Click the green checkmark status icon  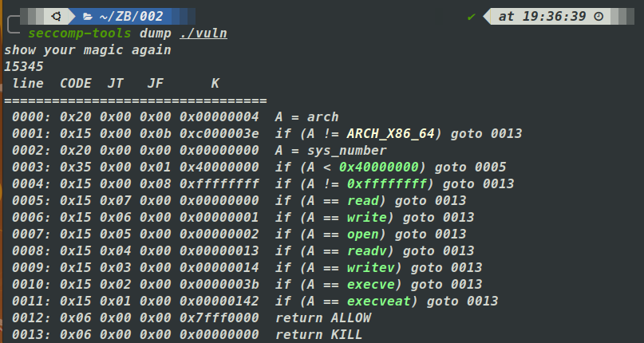pos(472,16)
